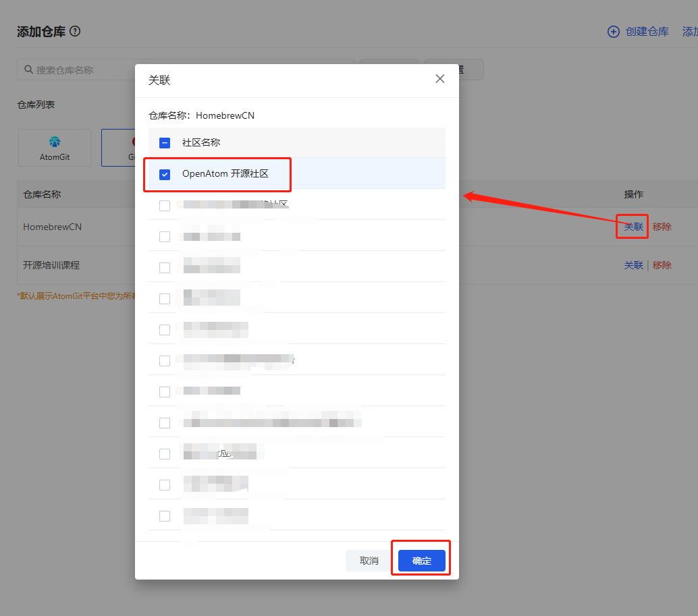Select the 开源培训课程 repository name cell
The image size is (698, 616).
coord(51,265)
